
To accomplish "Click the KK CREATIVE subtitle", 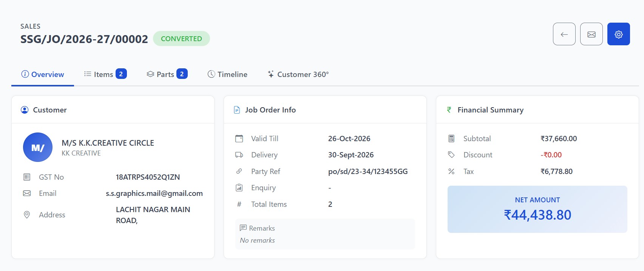I will pos(81,153).
